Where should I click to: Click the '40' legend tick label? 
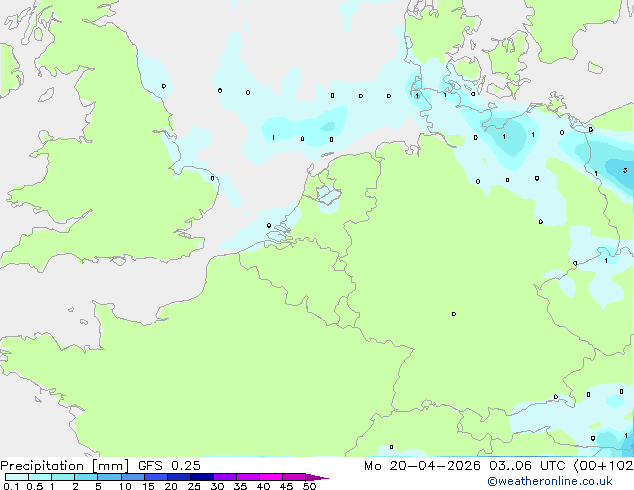pos(263,486)
